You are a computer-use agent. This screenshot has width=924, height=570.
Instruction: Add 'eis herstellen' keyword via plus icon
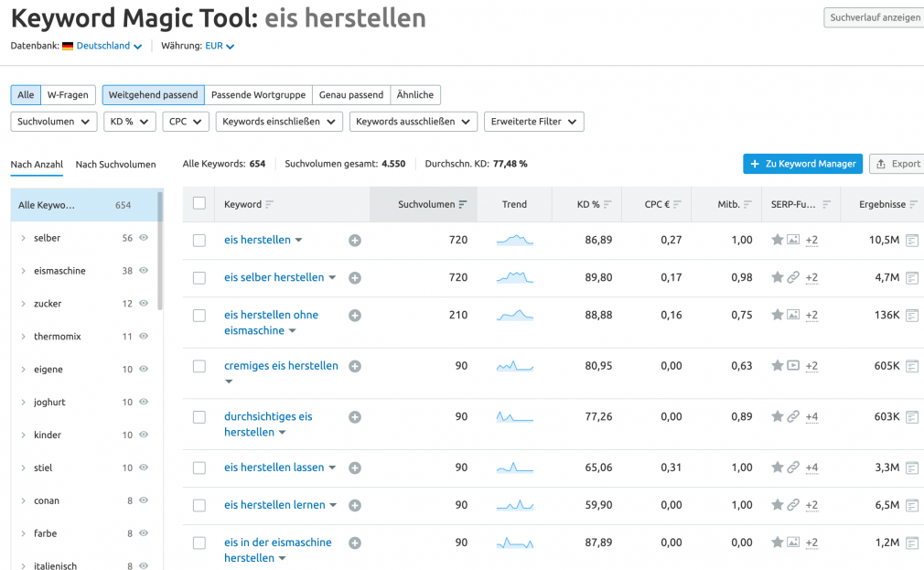355,241
